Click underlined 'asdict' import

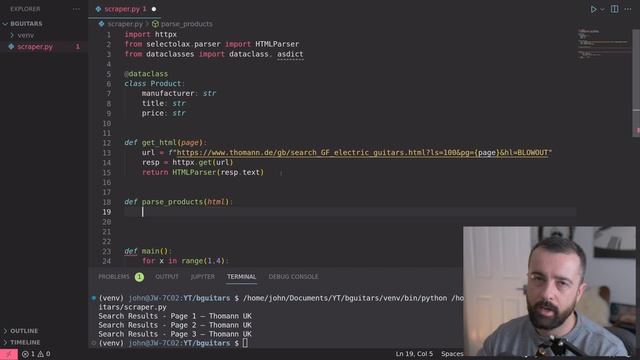[x=290, y=54]
